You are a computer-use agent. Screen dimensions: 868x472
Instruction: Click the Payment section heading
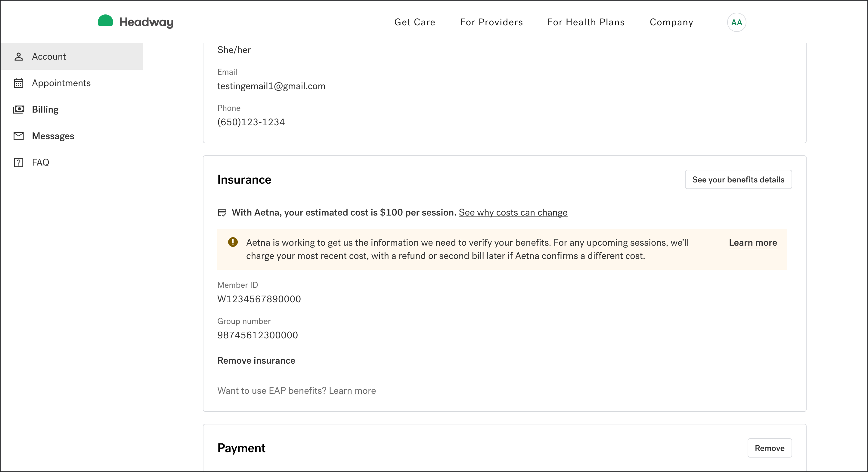(241, 448)
